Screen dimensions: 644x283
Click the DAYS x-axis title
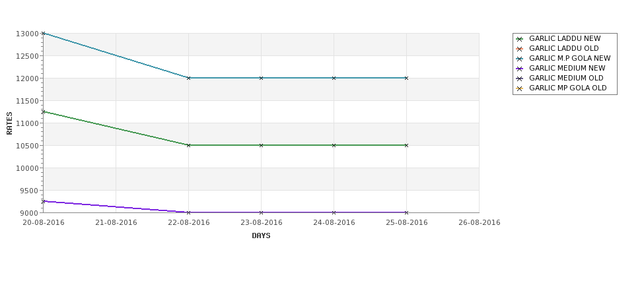pyautogui.click(x=261, y=236)
